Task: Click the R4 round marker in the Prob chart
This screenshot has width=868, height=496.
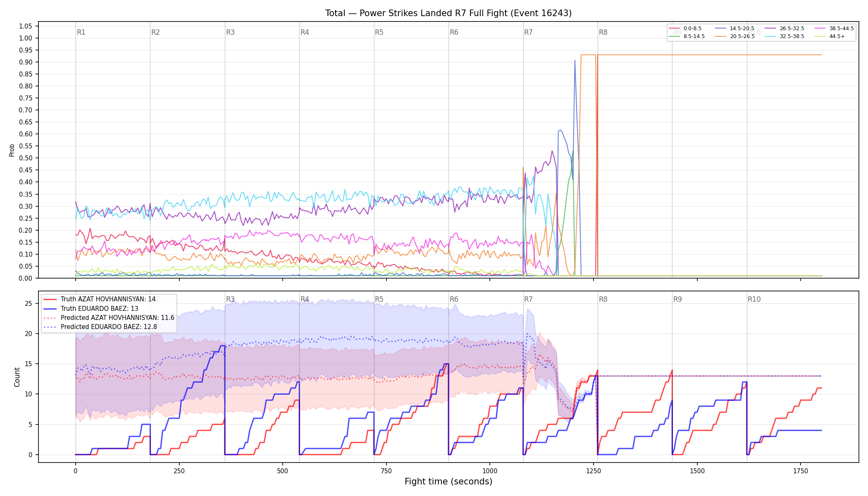Action: point(305,32)
